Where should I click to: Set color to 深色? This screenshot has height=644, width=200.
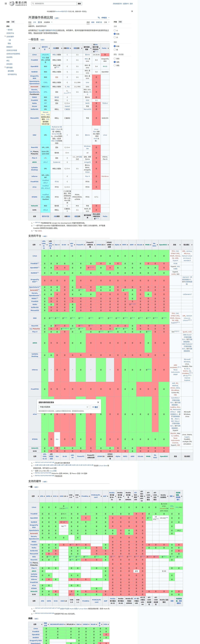point(114,65)
